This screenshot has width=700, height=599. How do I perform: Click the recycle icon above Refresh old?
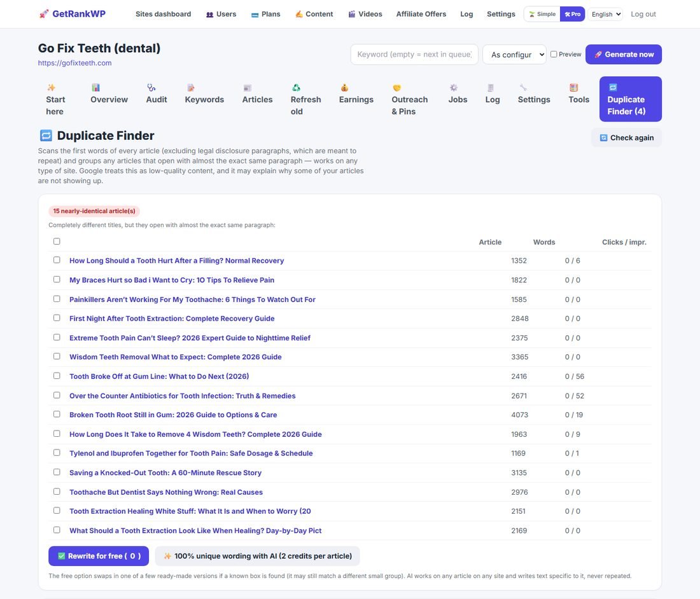click(296, 87)
